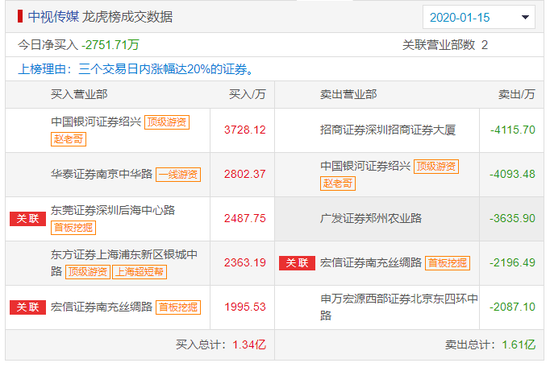Click the 卖出/万 column header
Viewport: 550px width, 367px height.
click(x=517, y=94)
